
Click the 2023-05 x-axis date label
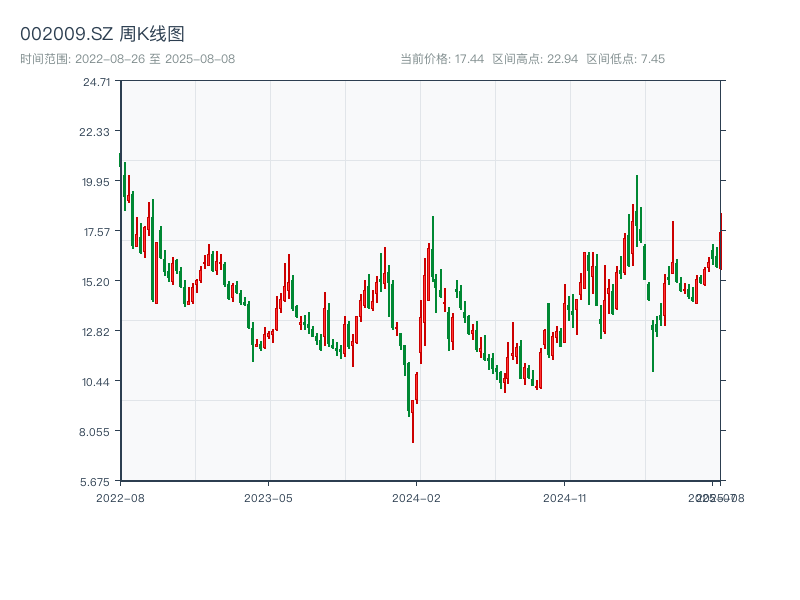pyautogui.click(x=268, y=497)
